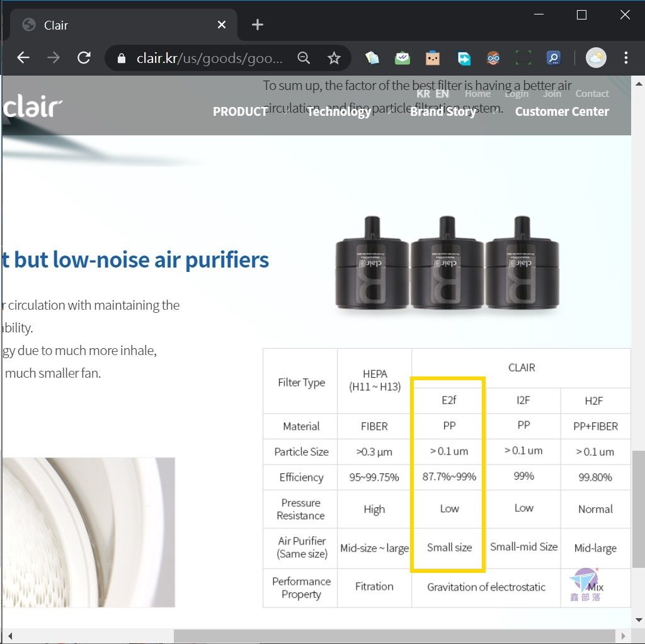Open the glasses face extension
Screen dimensions: 645x644
click(493, 58)
